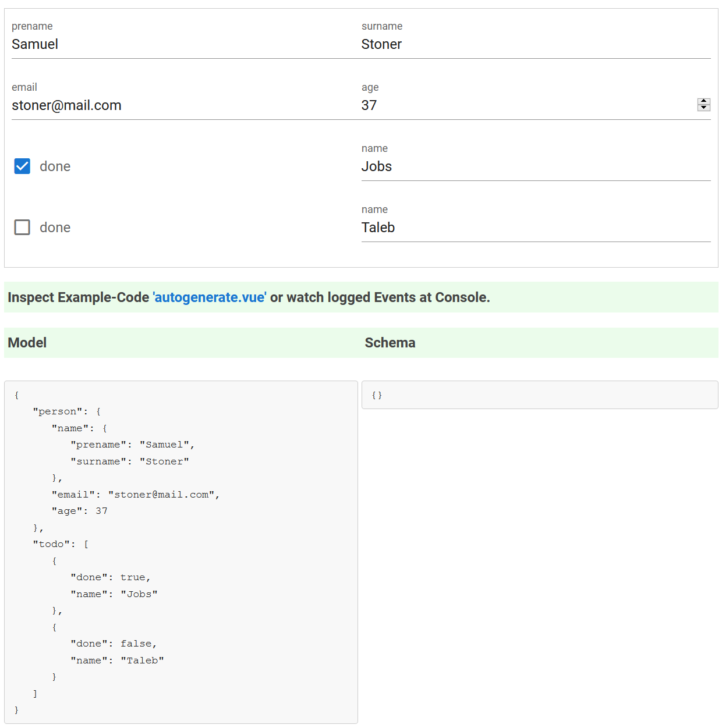722x728 pixels.
Task: Click the "age": 37 JSON line
Action: point(80,511)
